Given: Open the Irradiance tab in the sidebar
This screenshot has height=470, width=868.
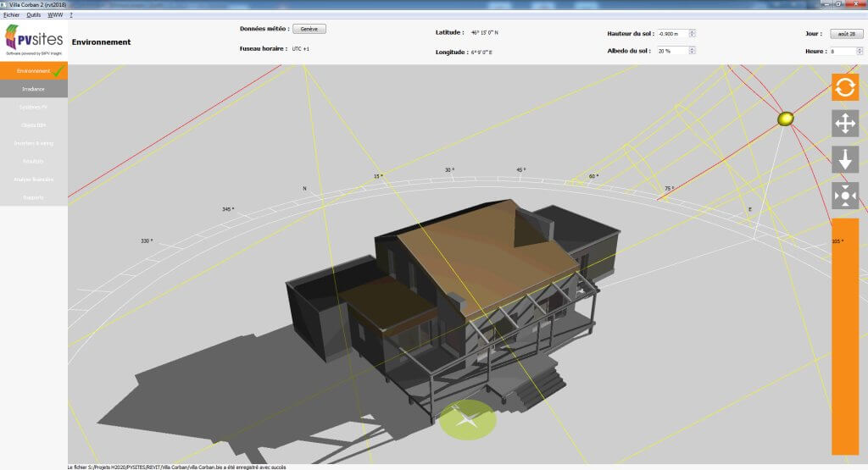Looking at the screenshot, I should [x=34, y=89].
